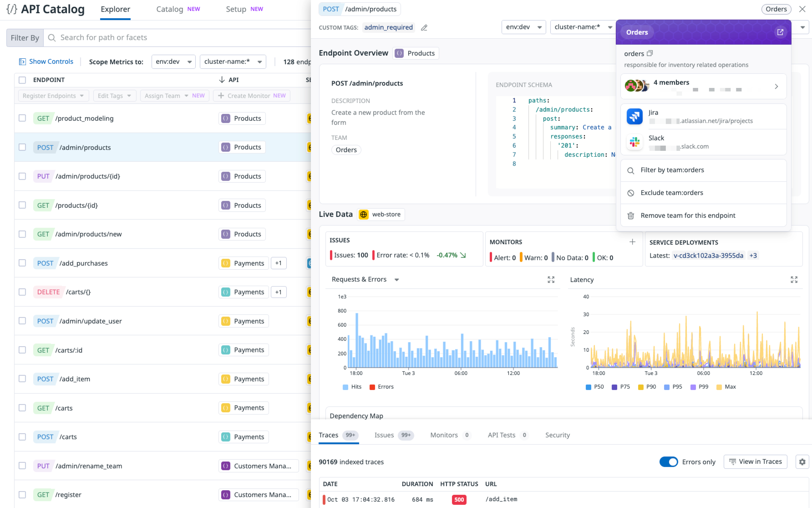This screenshot has height=508, width=812.
Task: Select all endpoints with header checkbox
Action: [22, 80]
